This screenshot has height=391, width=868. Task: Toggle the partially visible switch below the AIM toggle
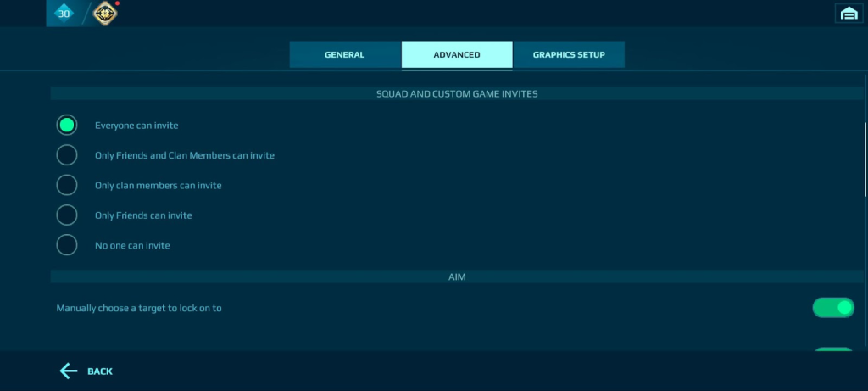point(833,349)
